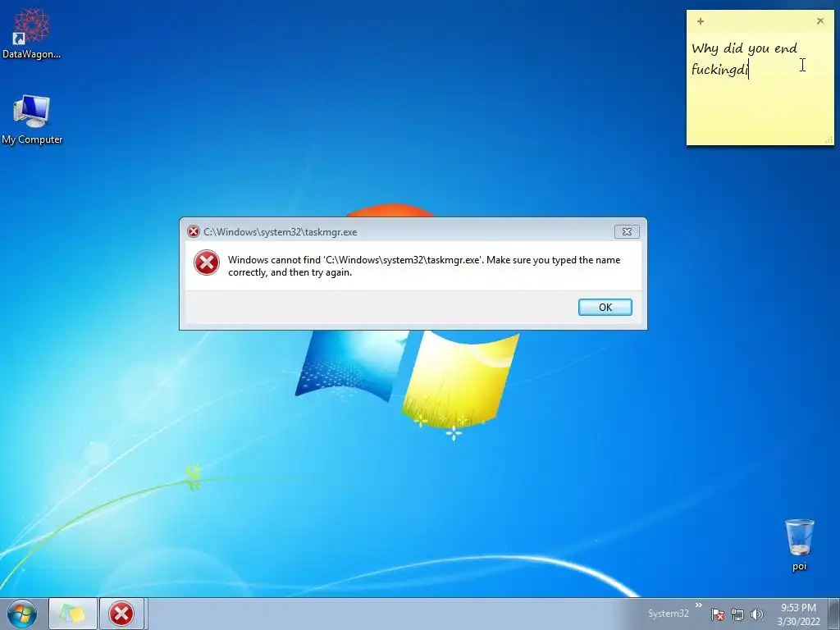The width and height of the screenshot is (840, 630).
Task: Click the 'Windows cannot find' message text
Action: tap(424, 266)
